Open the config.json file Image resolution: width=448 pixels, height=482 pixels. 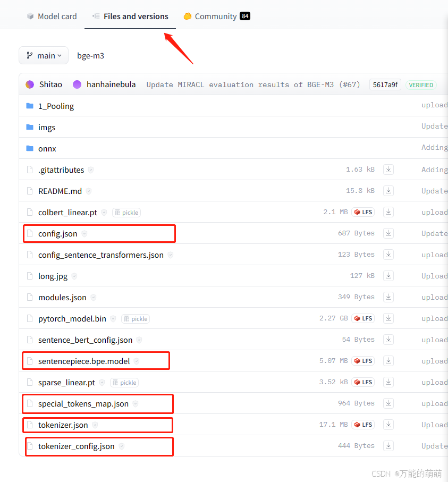[x=58, y=234]
